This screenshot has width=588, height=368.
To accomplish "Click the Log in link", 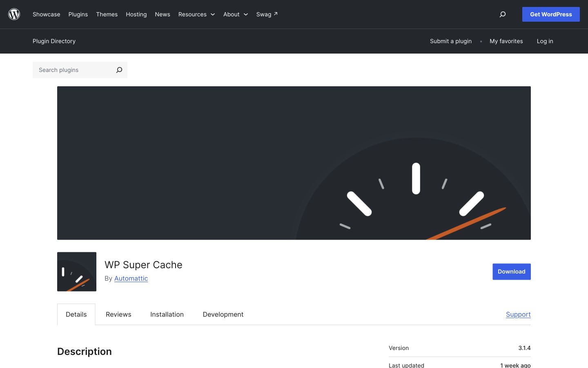I will click(x=545, y=41).
